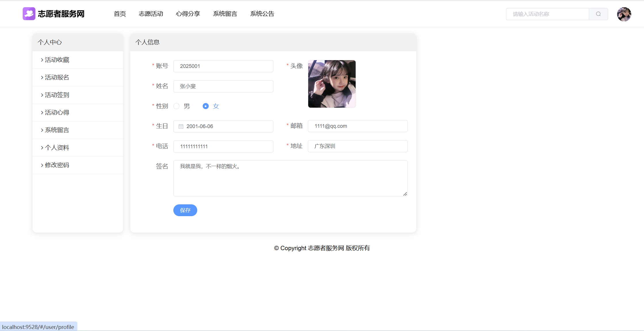Focus the activity name search box
This screenshot has width=644, height=331.
click(547, 14)
